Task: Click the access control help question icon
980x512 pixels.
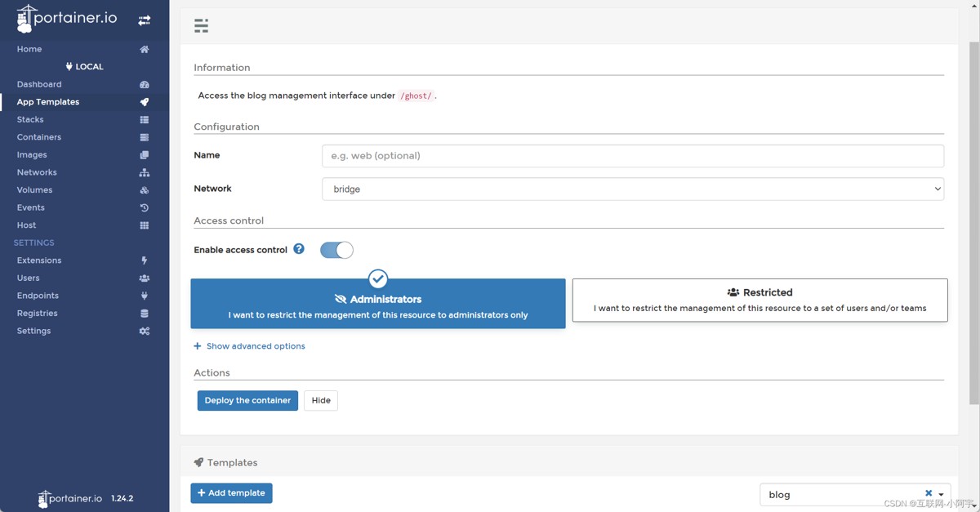Action: (299, 249)
